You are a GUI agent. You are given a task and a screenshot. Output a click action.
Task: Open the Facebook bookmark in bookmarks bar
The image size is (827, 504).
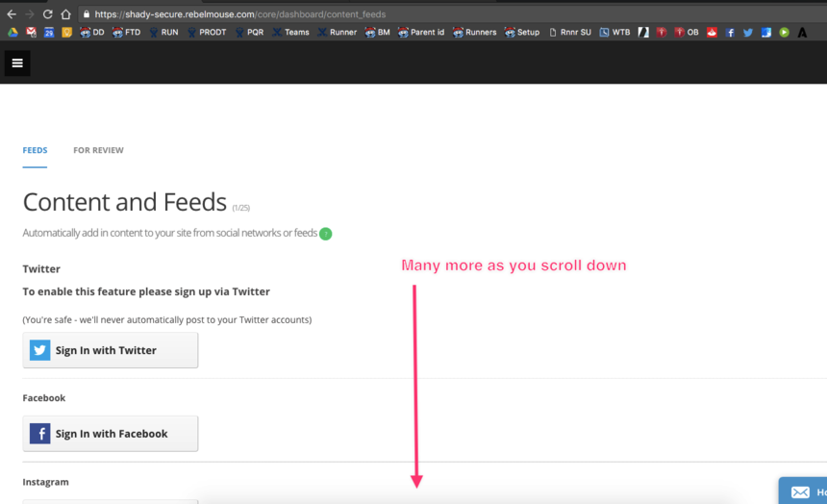coord(730,32)
